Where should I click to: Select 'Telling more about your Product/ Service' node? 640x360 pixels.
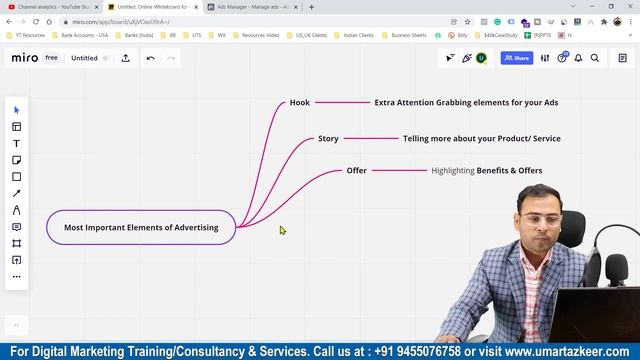[x=482, y=138]
